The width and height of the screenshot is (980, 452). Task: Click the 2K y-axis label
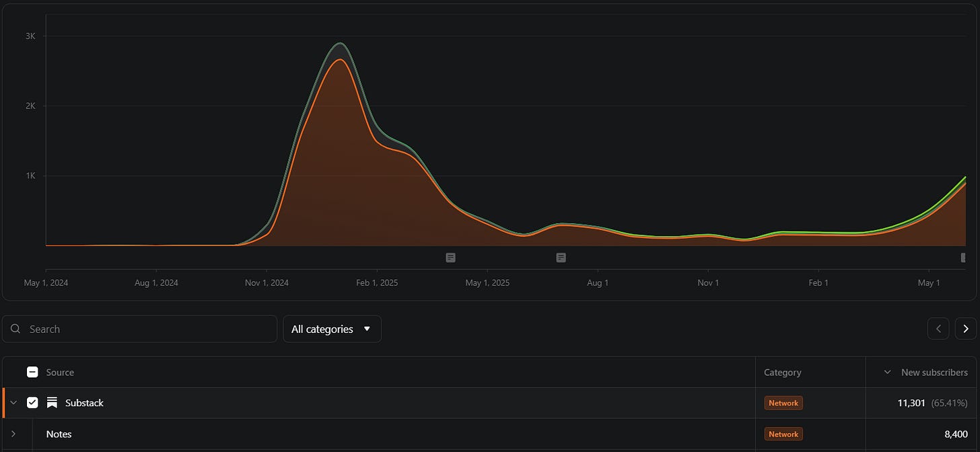point(30,106)
